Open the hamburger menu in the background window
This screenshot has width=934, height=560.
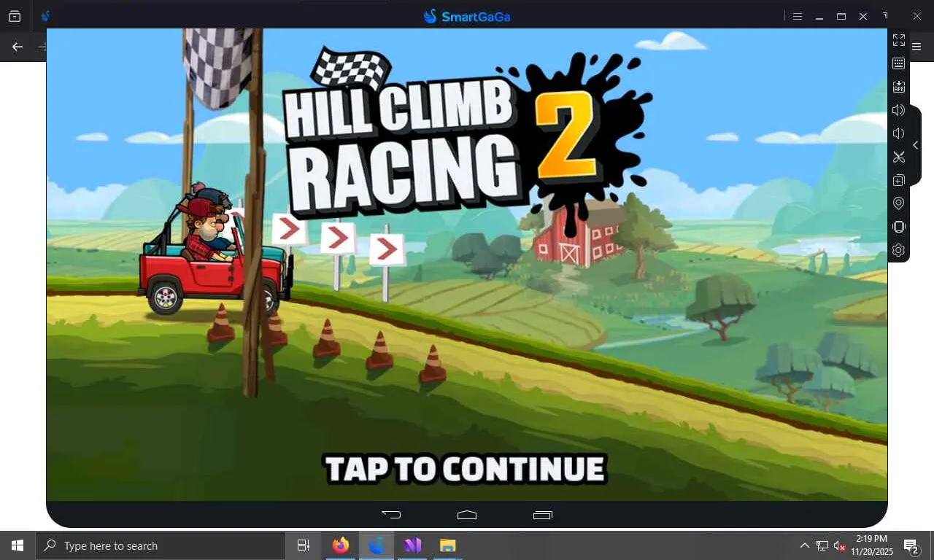917,46
